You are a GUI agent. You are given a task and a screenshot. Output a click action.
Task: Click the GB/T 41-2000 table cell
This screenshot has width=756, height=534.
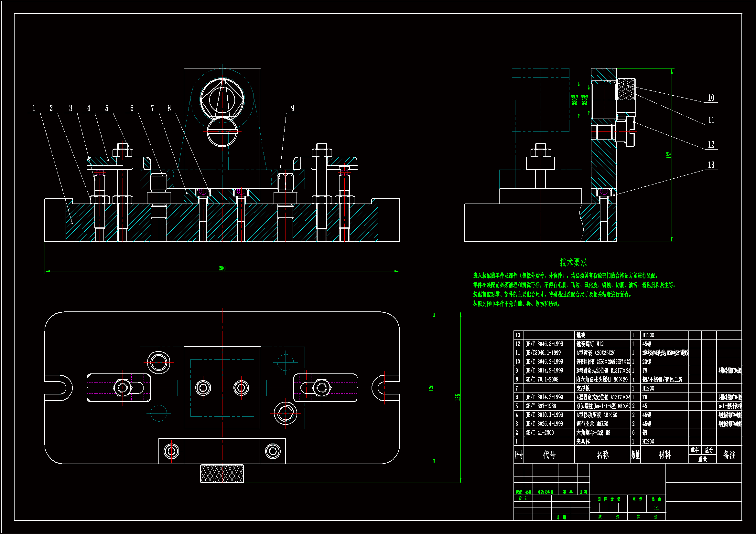[x=540, y=433]
